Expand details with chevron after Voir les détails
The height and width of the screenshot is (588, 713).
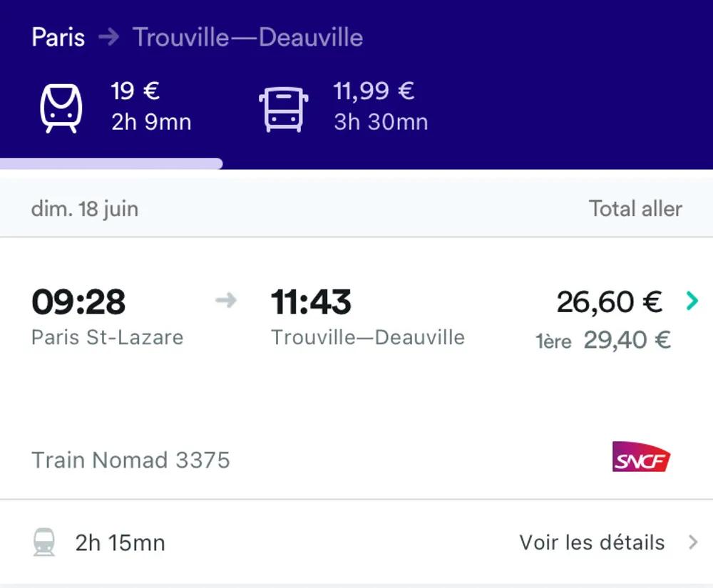692,542
